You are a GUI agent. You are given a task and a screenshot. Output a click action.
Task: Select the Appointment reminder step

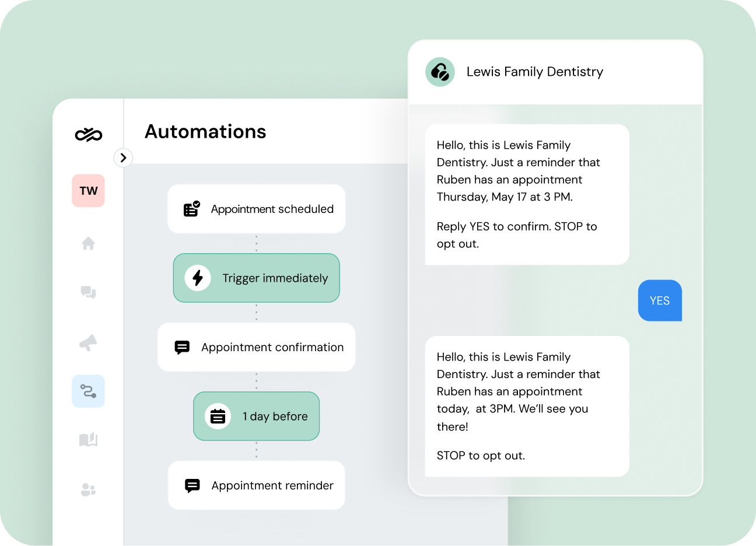pyautogui.click(x=256, y=485)
